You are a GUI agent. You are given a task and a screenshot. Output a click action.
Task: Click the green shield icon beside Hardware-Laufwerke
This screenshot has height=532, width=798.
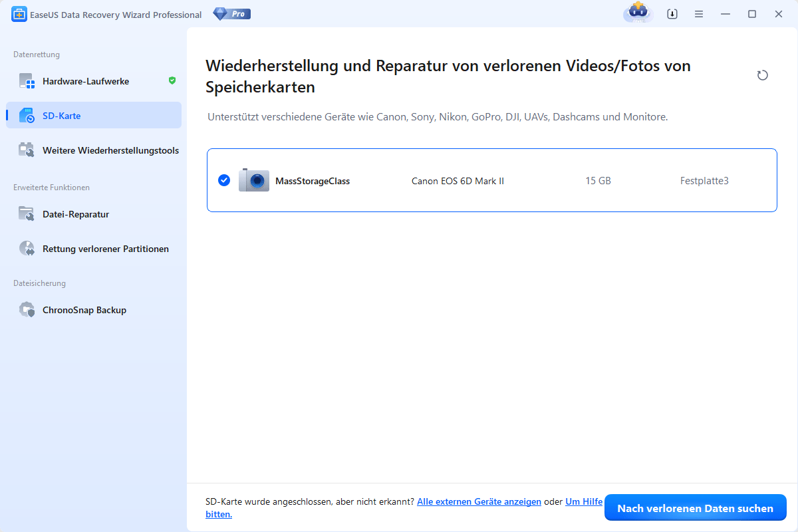click(x=172, y=80)
